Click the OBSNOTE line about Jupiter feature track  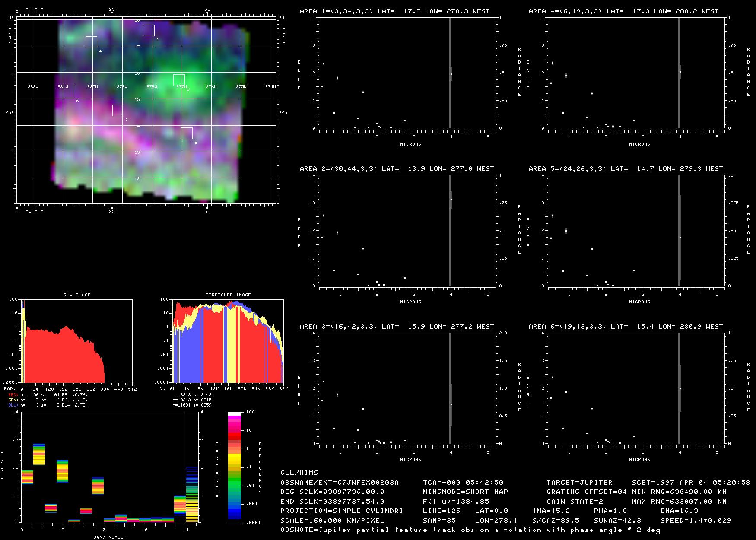point(470,530)
